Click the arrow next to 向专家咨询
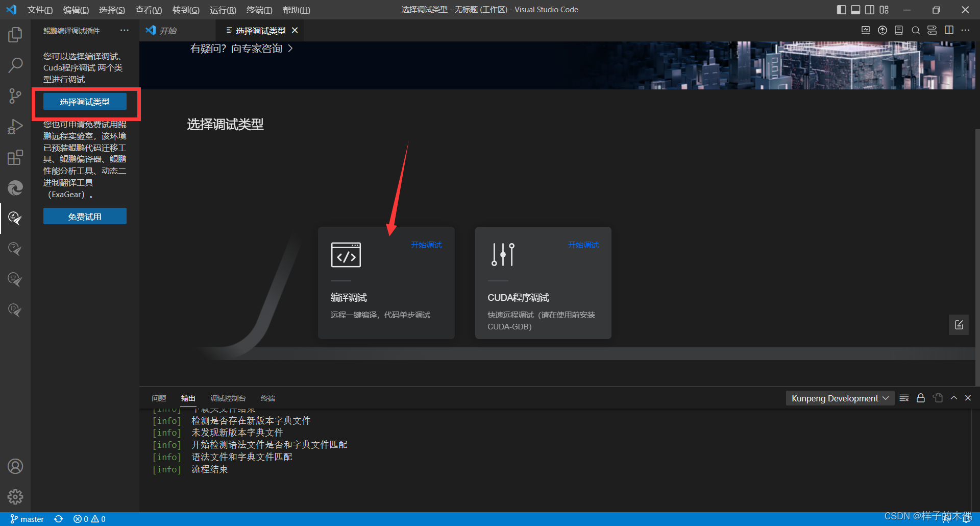Image resolution: width=980 pixels, height=526 pixels. (x=290, y=49)
